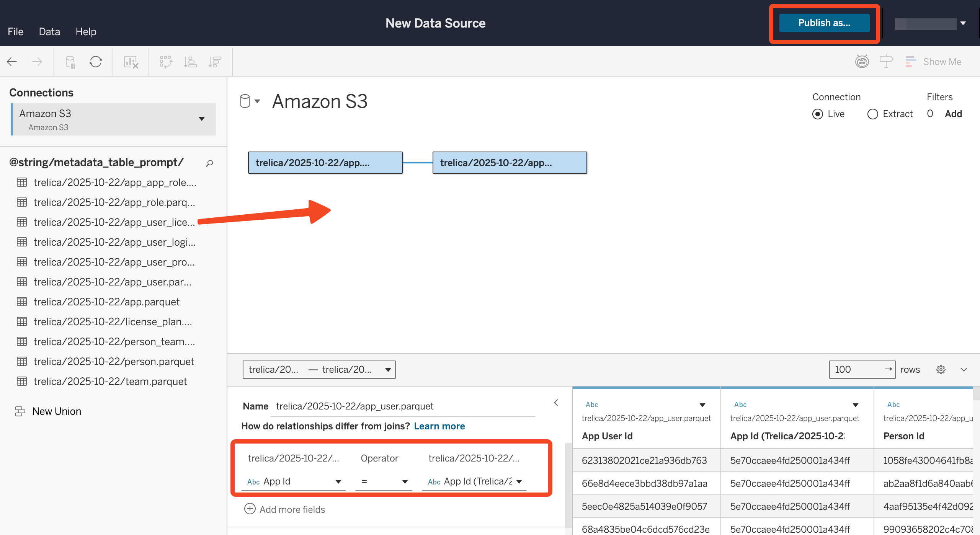Click the refresh data source icon
The height and width of the screenshot is (535, 980).
tap(96, 62)
